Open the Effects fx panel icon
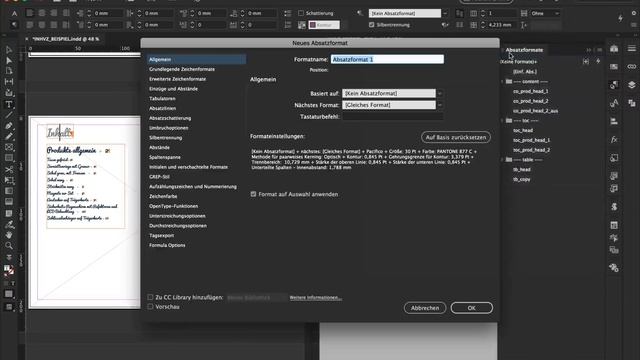Screen dimensions: 640x360 coord(614,140)
